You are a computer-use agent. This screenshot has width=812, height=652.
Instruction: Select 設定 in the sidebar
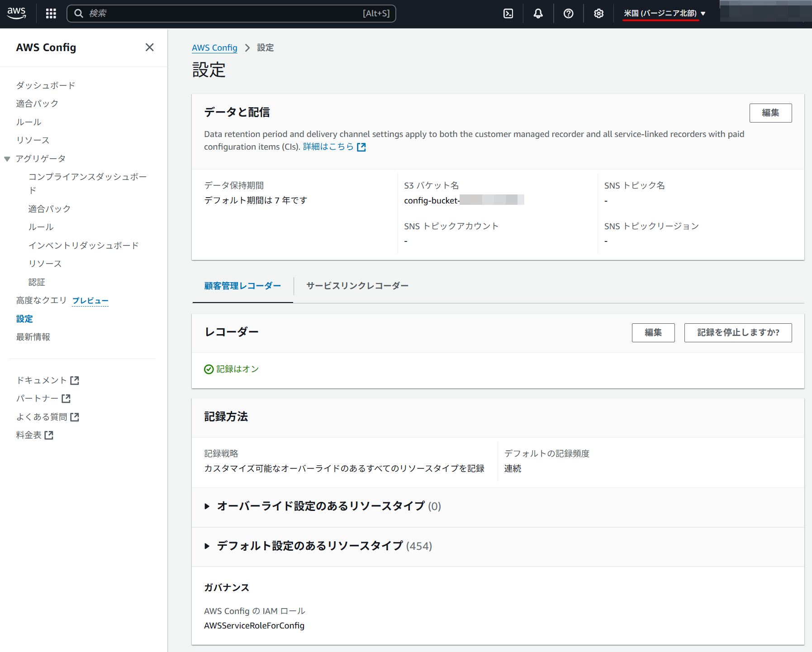[24, 319]
